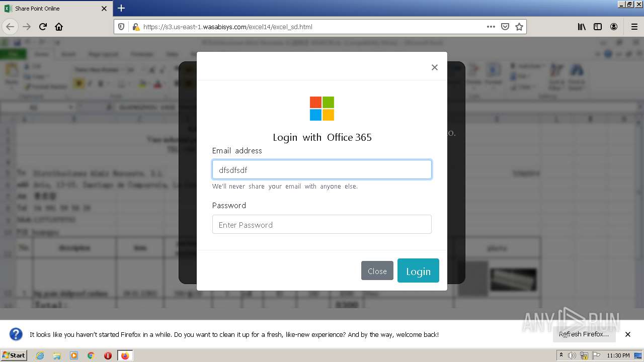Click the 'We'll never share your email' note
This screenshot has width=644, height=362.
pos(285,186)
